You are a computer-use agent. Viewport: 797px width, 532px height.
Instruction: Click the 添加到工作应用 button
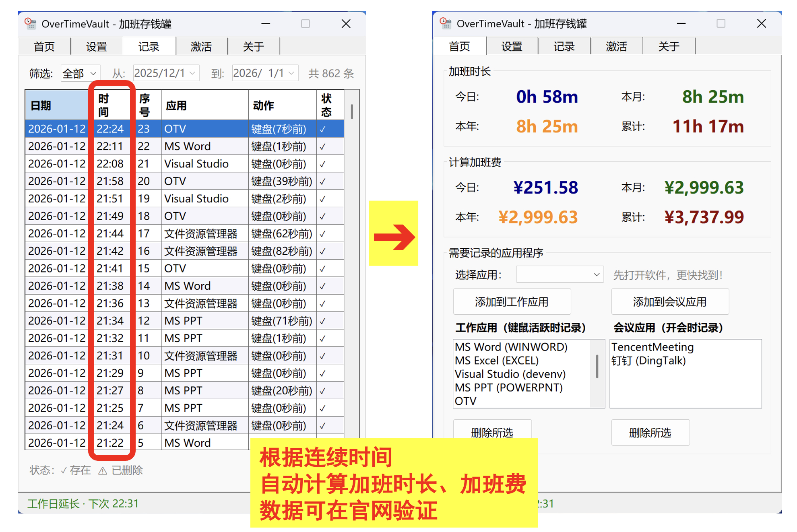coord(512,301)
